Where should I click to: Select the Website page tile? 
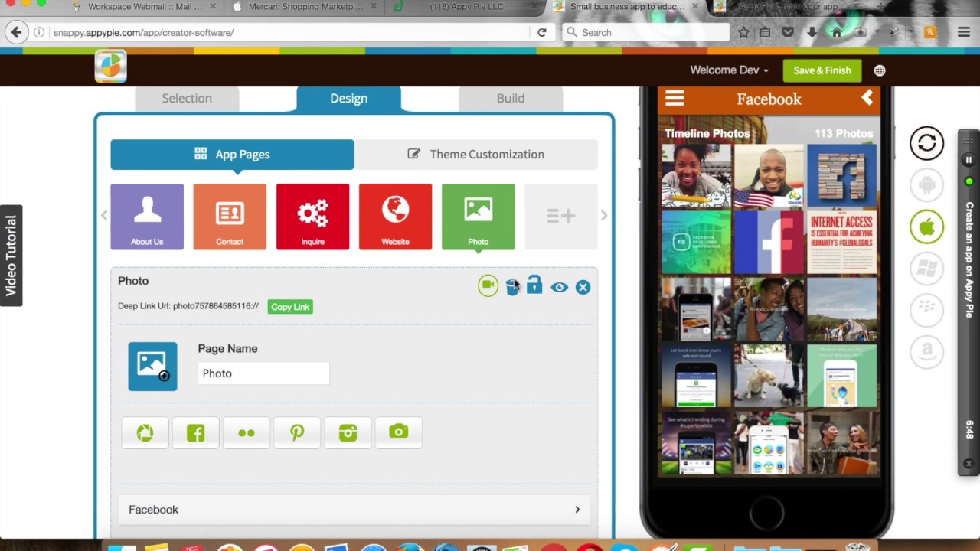point(395,217)
